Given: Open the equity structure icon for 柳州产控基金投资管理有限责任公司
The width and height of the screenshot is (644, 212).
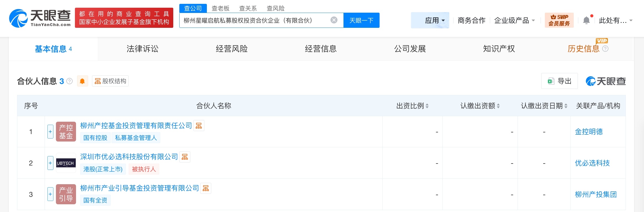Looking at the screenshot, I should click(x=199, y=126).
